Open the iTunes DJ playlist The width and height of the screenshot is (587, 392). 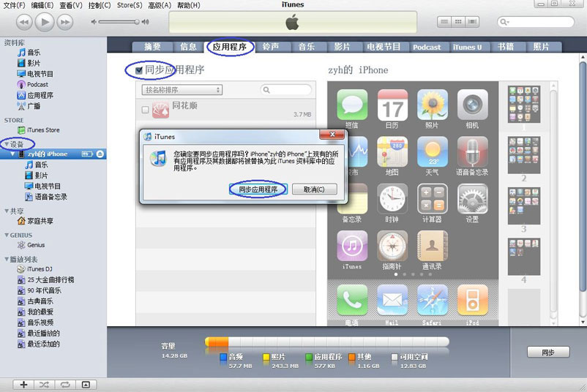[35, 269]
